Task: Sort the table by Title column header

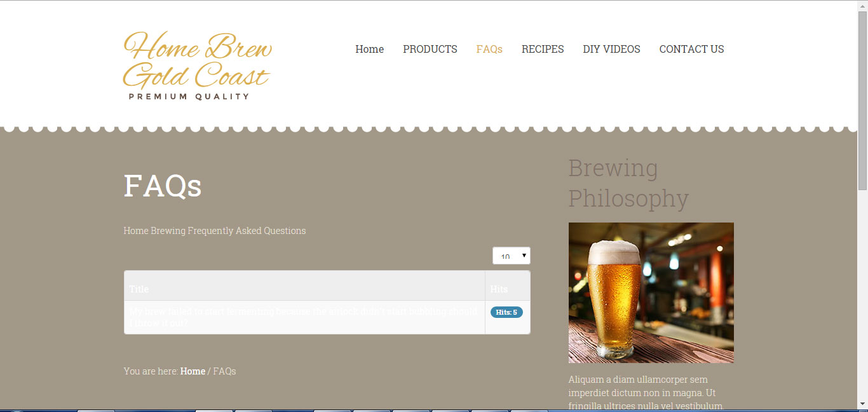Action: pos(139,289)
